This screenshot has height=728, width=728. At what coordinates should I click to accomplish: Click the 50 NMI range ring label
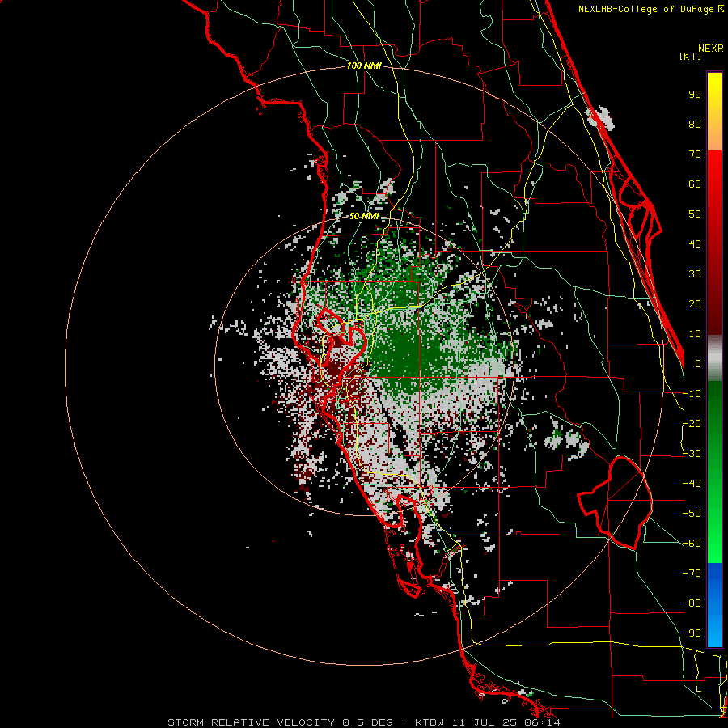pyautogui.click(x=364, y=216)
